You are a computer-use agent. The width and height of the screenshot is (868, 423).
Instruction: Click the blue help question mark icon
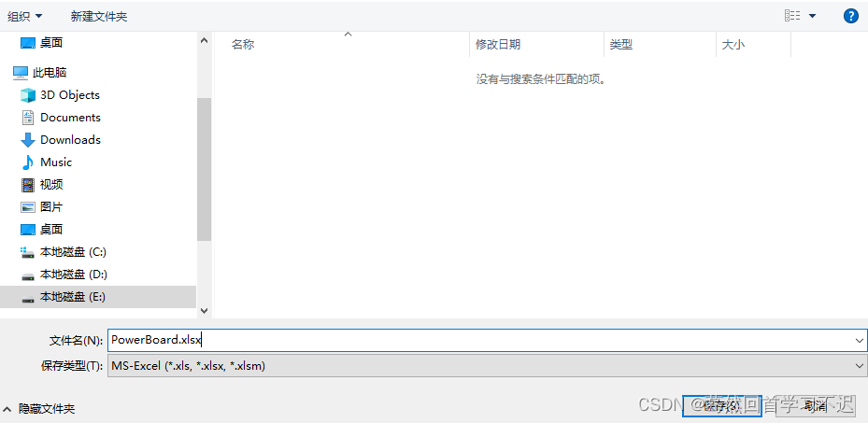pyautogui.click(x=850, y=16)
